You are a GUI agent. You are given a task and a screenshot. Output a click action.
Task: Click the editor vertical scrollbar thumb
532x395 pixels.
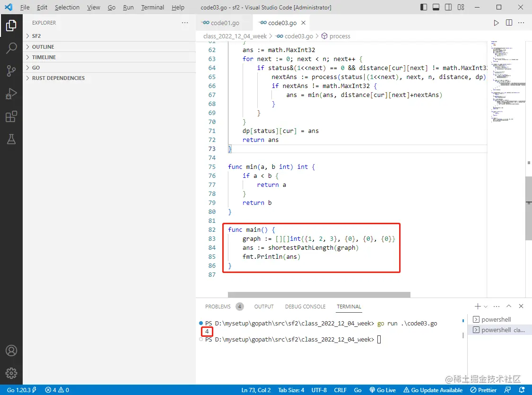(529, 208)
